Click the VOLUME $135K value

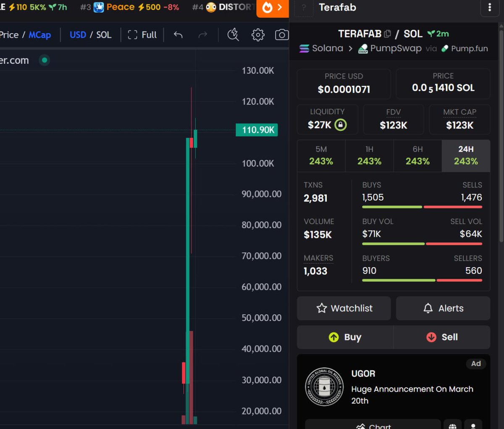pos(318,235)
